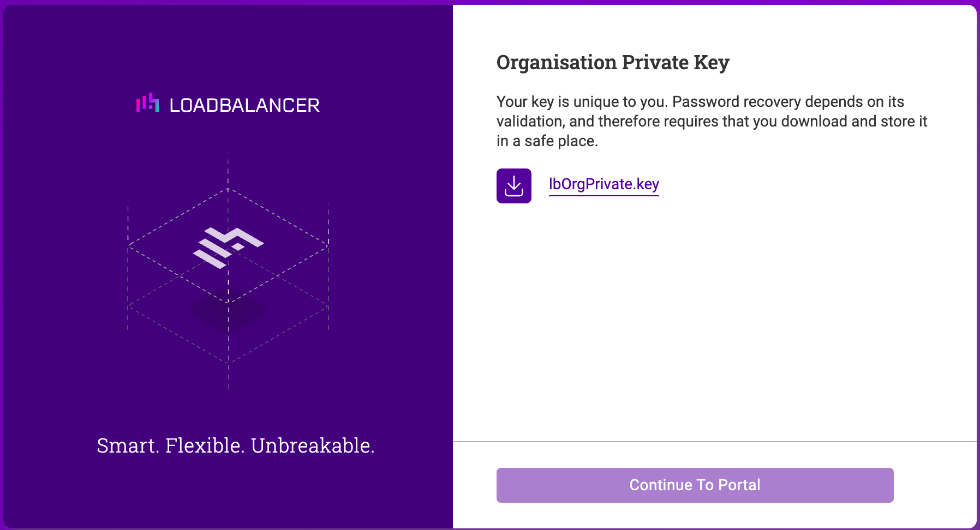Image resolution: width=980 pixels, height=530 pixels.
Task: Click the white stacked-stripes emblem in illustration
Action: click(228, 248)
